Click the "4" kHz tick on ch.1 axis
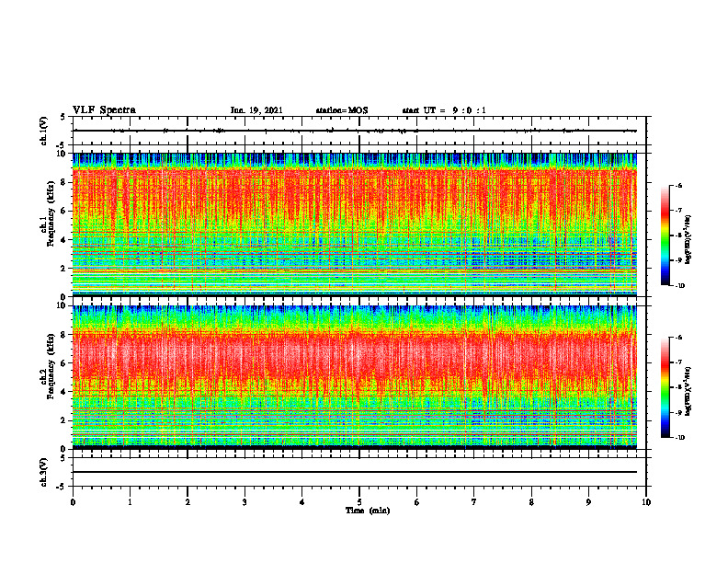The width and height of the screenshot is (728, 563). click(x=63, y=240)
